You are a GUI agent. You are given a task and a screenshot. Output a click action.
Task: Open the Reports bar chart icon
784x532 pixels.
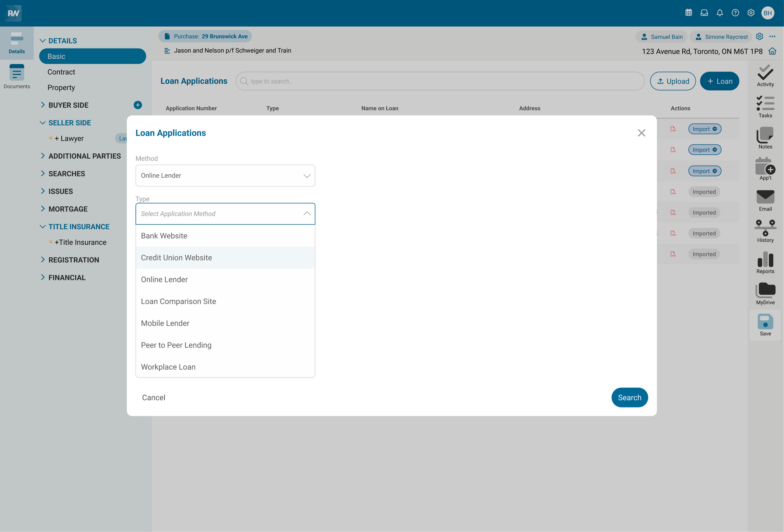pyautogui.click(x=765, y=263)
